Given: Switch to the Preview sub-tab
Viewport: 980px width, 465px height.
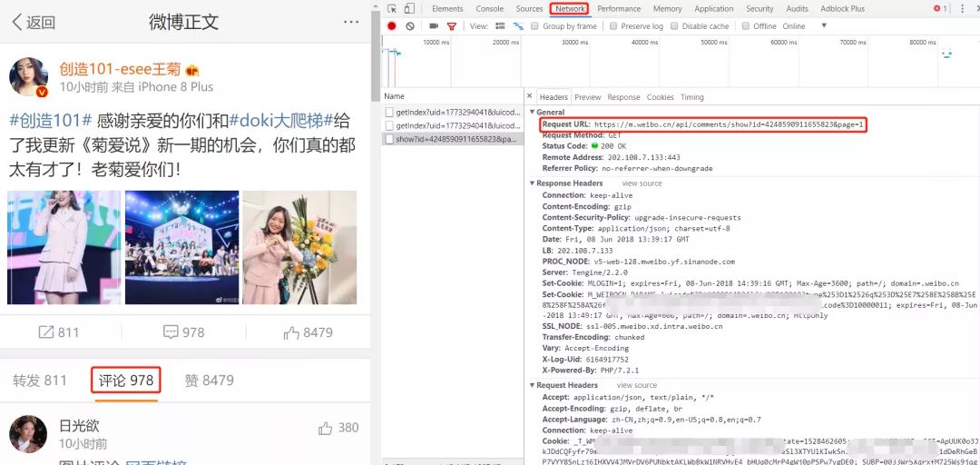Looking at the screenshot, I should pos(587,97).
